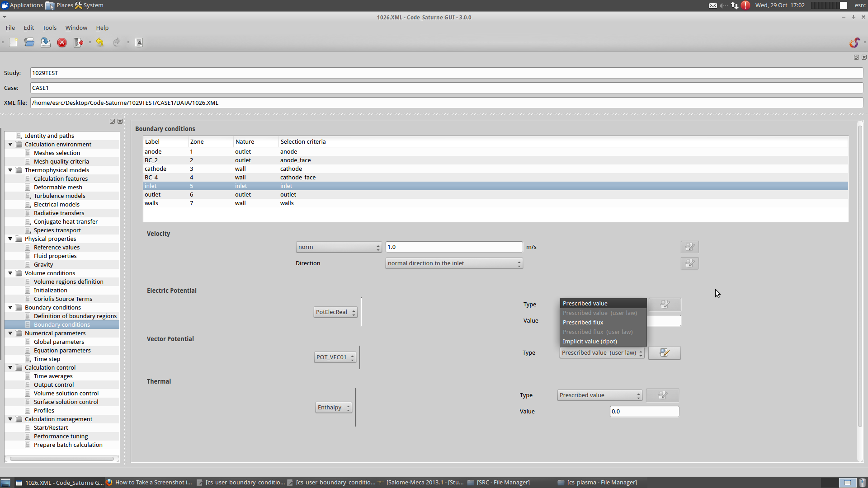Select Prescribed flux in the open dropdown
Viewport: 868px width, 488px height.
click(x=583, y=322)
